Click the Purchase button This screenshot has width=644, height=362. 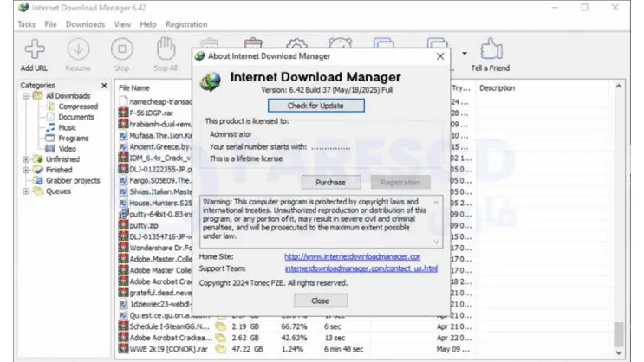[x=330, y=182]
